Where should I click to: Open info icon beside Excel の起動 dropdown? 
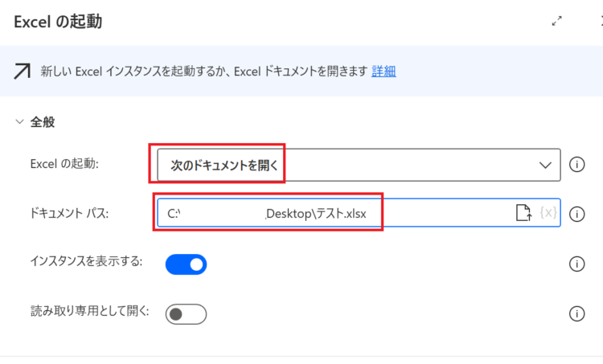coord(576,165)
